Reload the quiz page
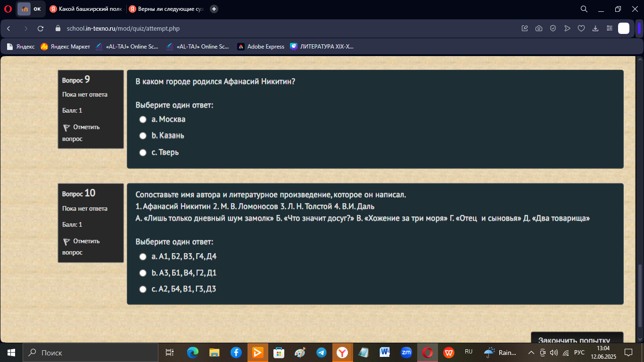Screen dimensions: 644x362 (41, 28)
